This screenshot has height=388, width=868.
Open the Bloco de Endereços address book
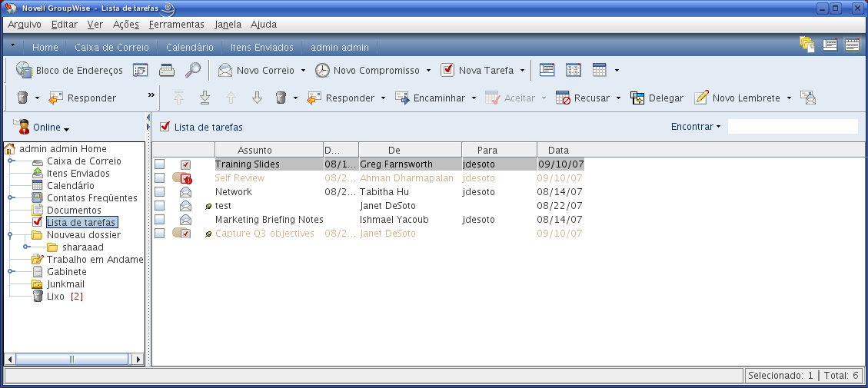point(69,70)
